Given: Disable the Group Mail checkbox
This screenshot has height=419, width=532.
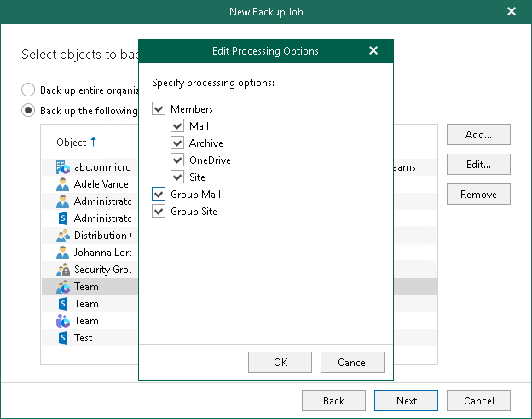Looking at the screenshot, I should tap(159, 195).
